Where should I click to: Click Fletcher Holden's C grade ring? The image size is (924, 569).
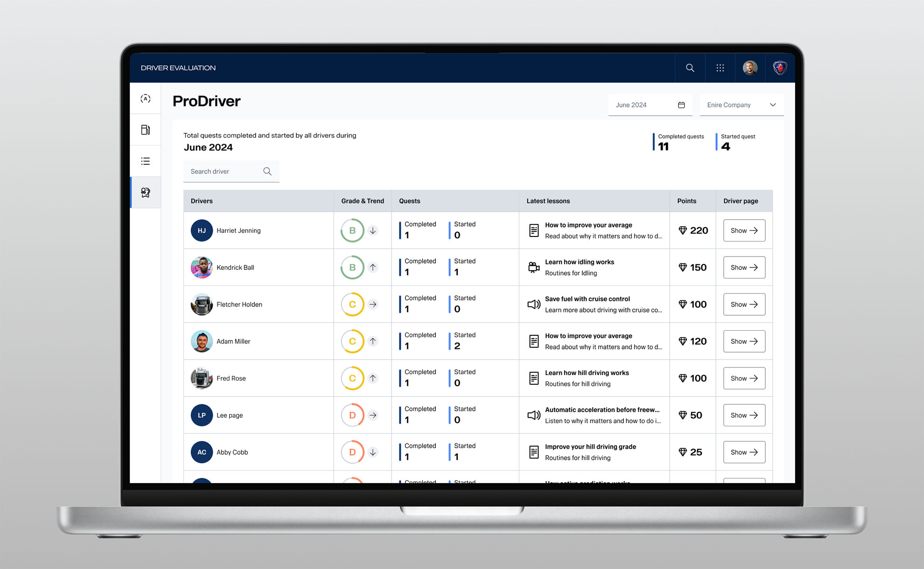[x=352, y=304]
